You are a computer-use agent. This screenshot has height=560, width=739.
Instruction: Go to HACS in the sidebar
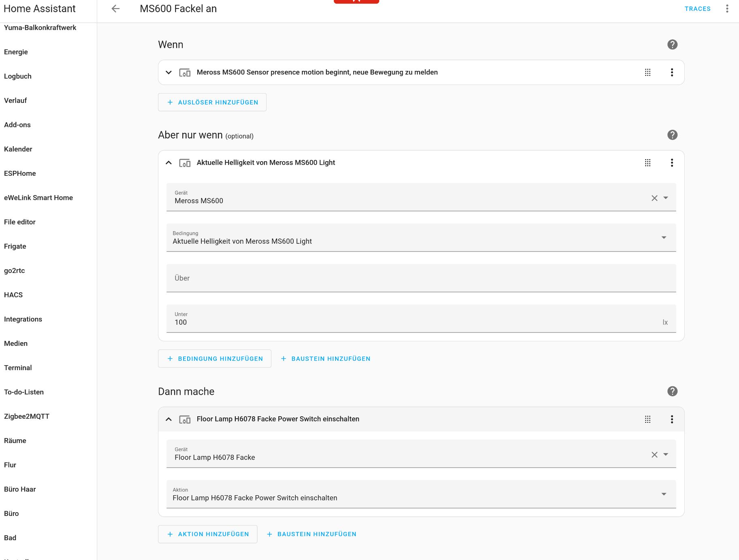pos(13,295)
